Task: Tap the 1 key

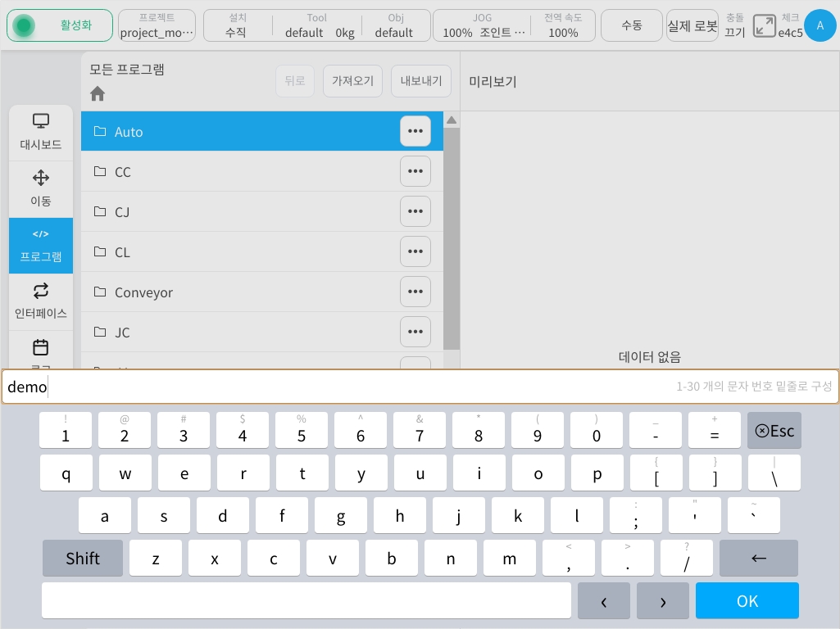Action: click(66, 431)
